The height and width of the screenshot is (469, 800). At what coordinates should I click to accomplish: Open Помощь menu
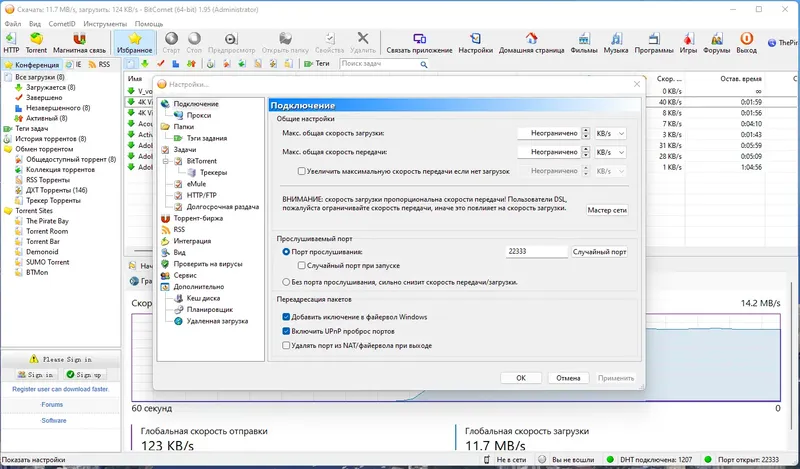click(149, 24)
